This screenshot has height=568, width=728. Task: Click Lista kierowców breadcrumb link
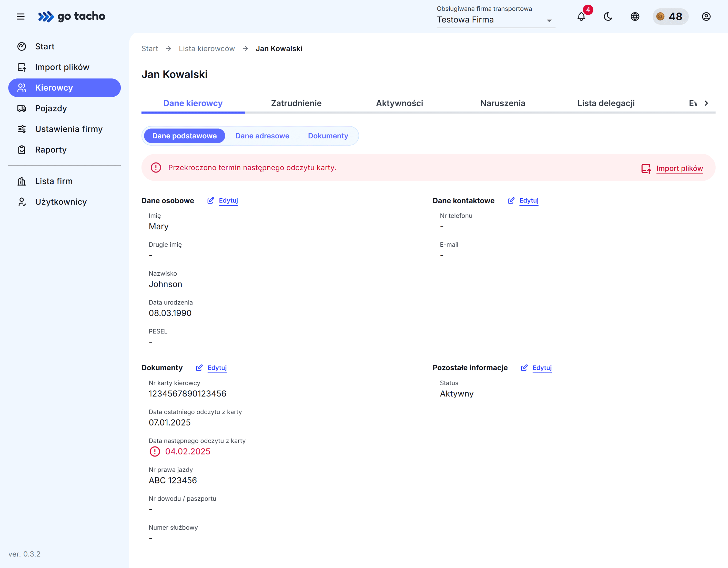[x=207, y=49]
